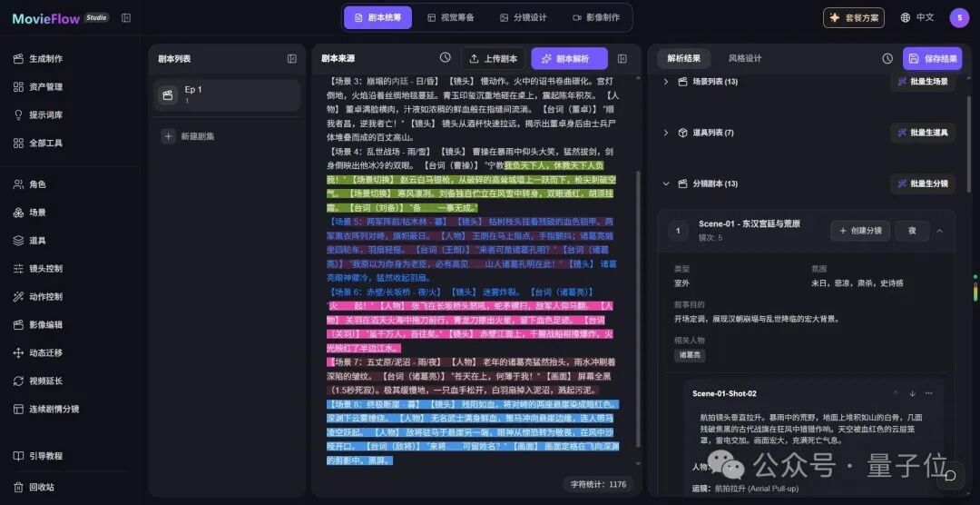Open 生成制作 in sidebar
The height and width of the screenshot is (505, 980).
coord(38,59)
